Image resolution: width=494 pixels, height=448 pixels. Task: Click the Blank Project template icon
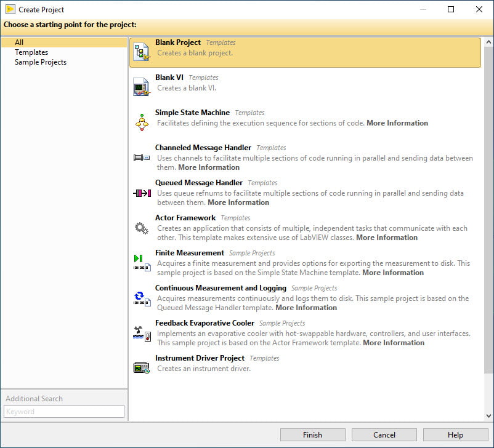[142, 52]
